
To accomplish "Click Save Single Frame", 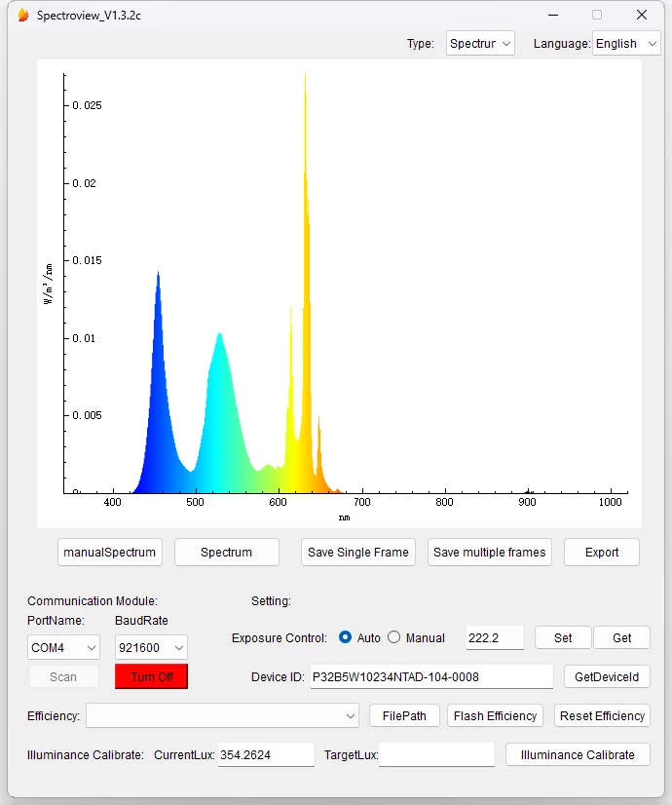I will [358, 552].
